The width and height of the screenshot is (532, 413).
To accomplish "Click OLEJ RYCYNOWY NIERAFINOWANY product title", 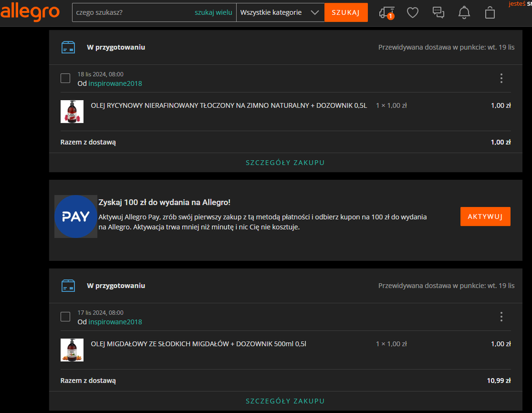I will (229, 105).
